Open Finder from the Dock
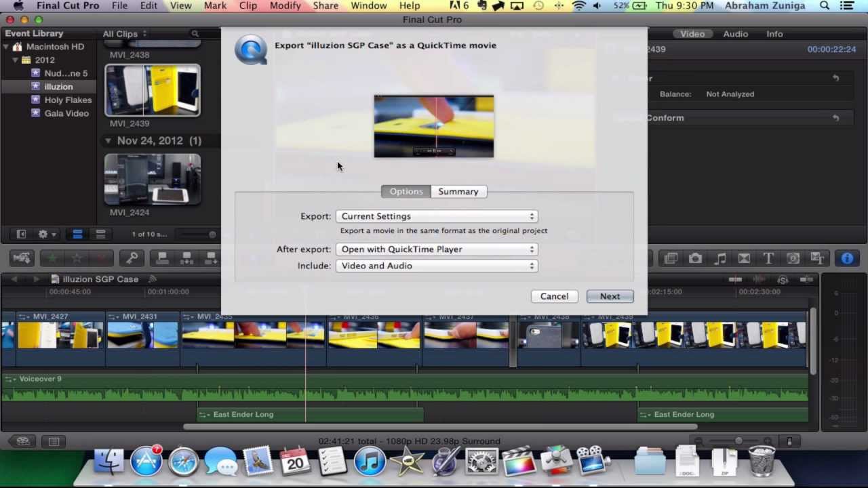 pos(108,462)
